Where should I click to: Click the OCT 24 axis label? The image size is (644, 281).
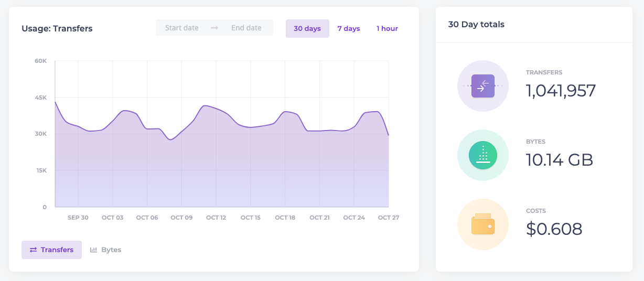point(354,218)
